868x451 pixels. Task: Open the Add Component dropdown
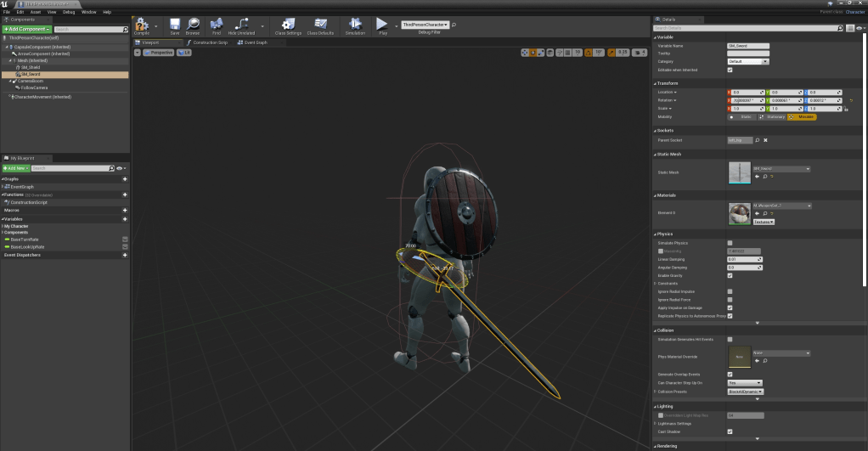pos(26,29)
